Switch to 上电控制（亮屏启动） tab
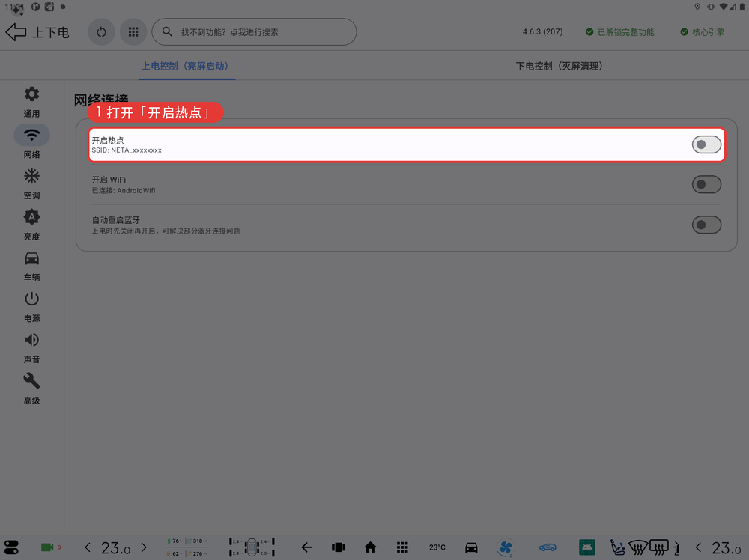Image resolution: width=749 pixels, height=560 pixels. (187, 66)
